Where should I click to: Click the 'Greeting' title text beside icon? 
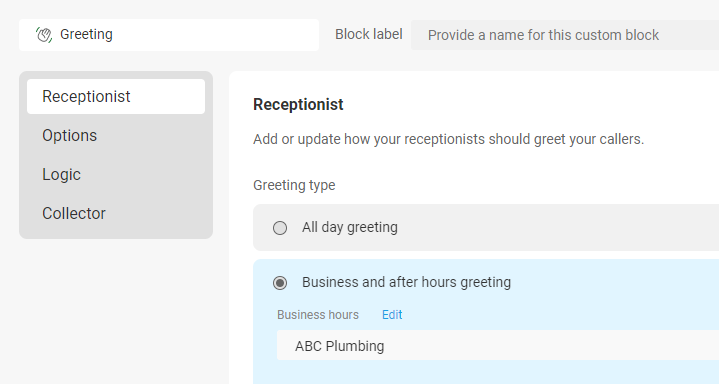pos(86,34)
